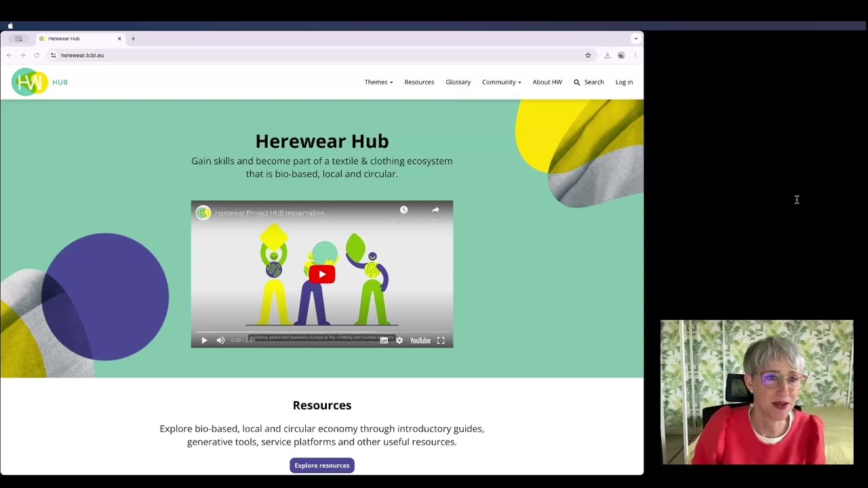Screen dimensions: 868x488
Task: Bookmark this page with the star
Action: (588, 56)
